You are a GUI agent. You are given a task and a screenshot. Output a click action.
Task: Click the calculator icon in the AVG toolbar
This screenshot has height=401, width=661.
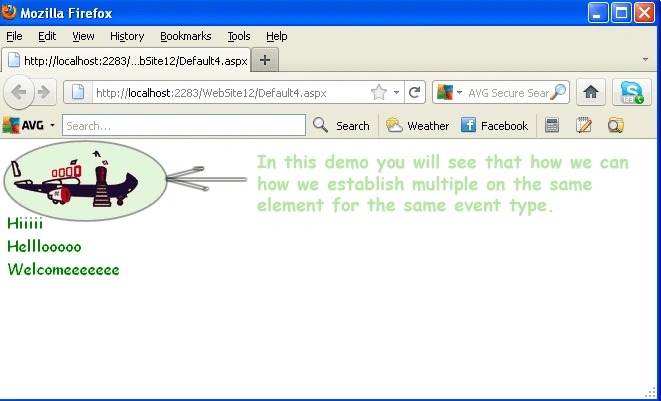pyautogui.click(x=552, y=125)
